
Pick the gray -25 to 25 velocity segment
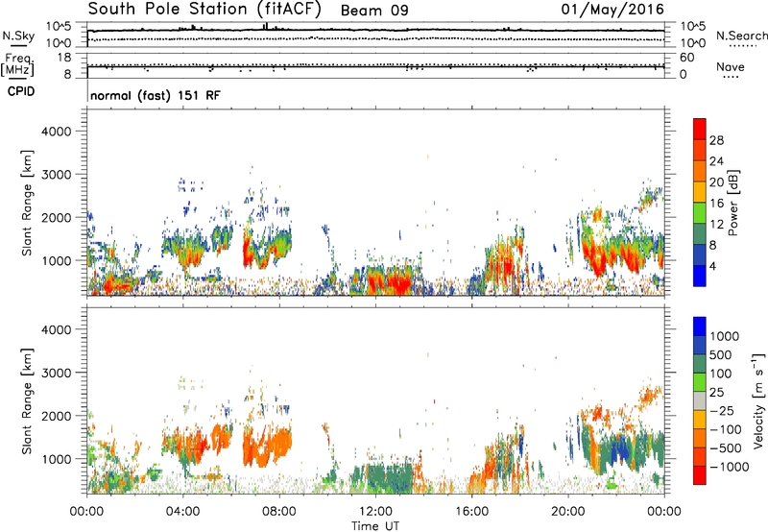700,401
